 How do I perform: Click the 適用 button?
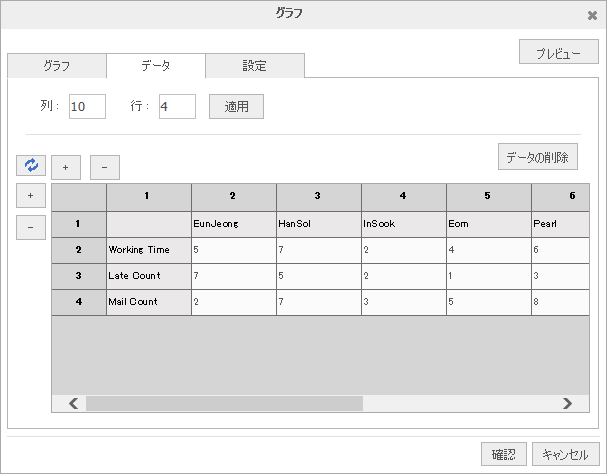[236, 106]
